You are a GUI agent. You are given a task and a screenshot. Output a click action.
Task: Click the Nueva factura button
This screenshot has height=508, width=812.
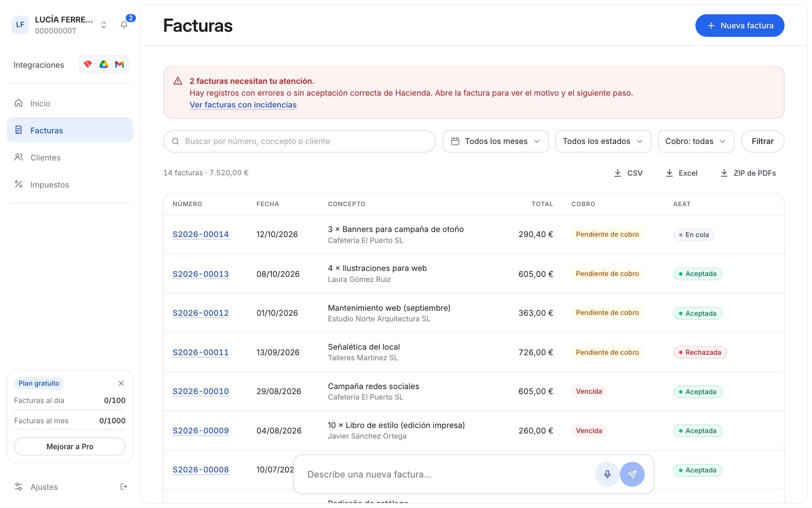pos(740,25)
